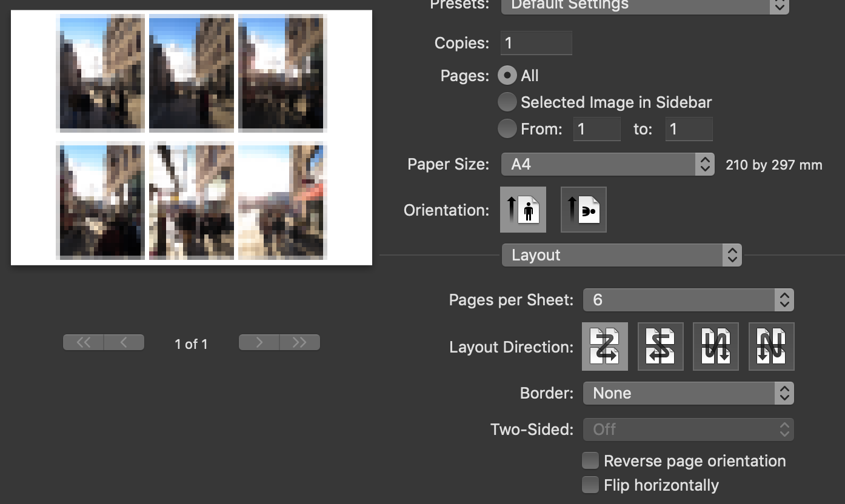Go to previous preview page

pos(124,342)
